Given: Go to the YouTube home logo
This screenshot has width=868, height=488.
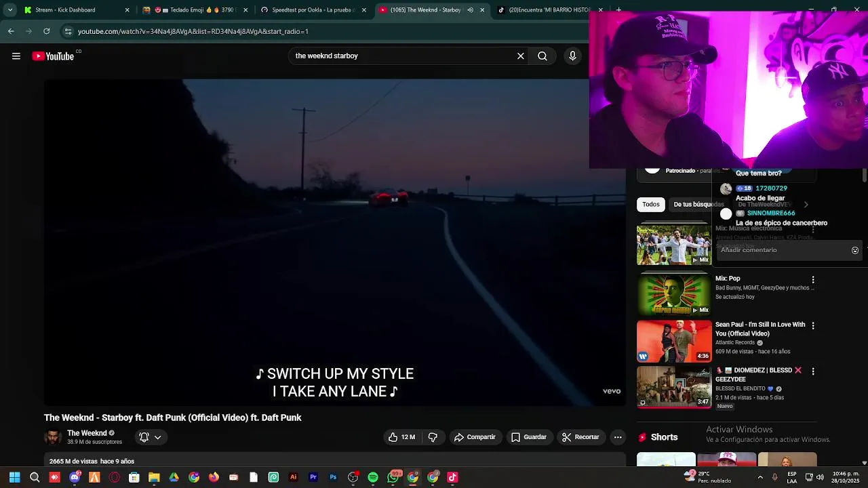Looking at the screenshot, I should [x=54, y=56].
